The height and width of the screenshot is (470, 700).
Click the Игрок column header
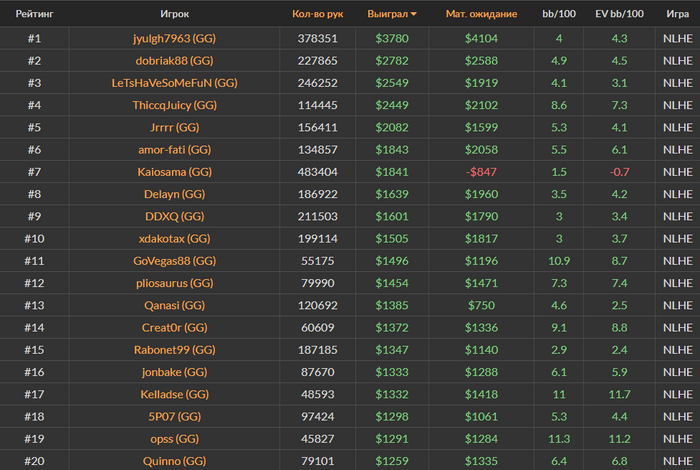[175, 14]
